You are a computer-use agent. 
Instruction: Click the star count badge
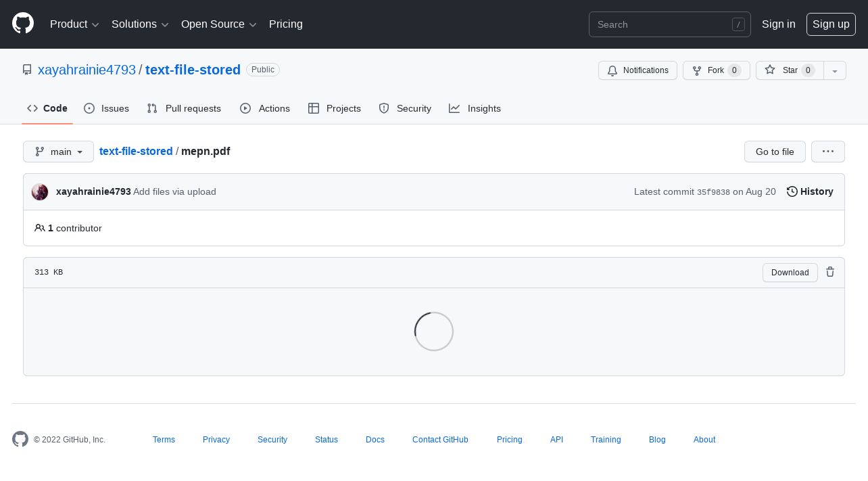pyautogui.click(x=808, y=70)
